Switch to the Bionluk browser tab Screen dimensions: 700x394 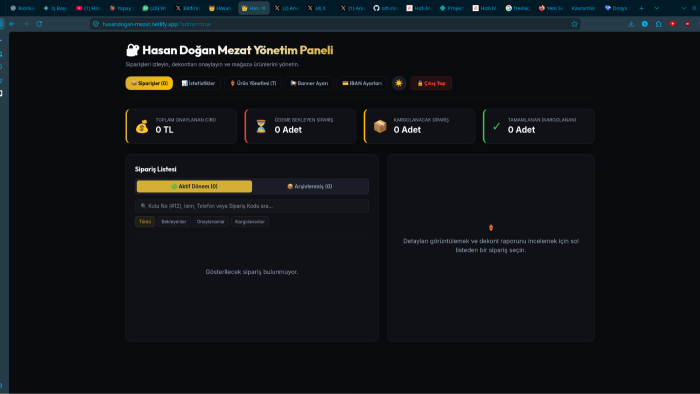point(23,8)
